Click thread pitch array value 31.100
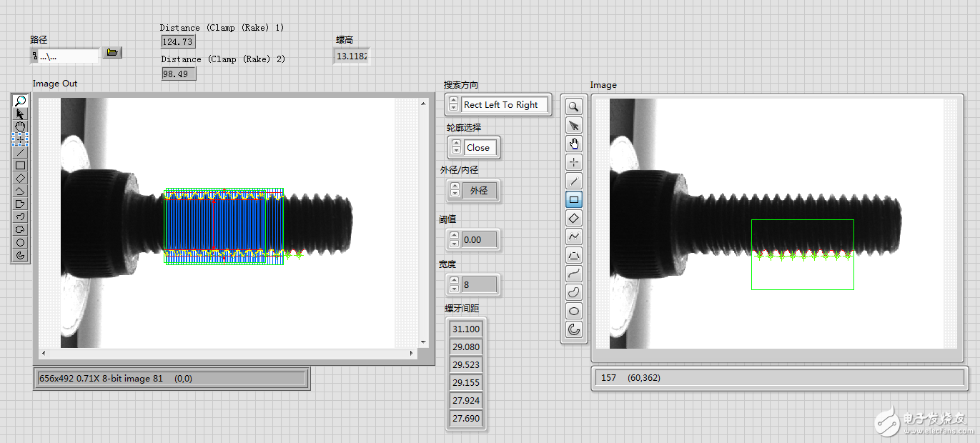Image resolution: width=980 pixels, height=443 pixels. pos(466,329)
